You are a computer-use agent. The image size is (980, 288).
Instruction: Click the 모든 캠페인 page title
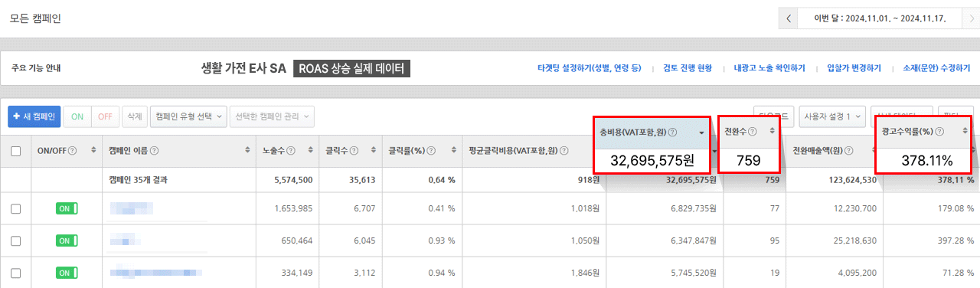35,18
